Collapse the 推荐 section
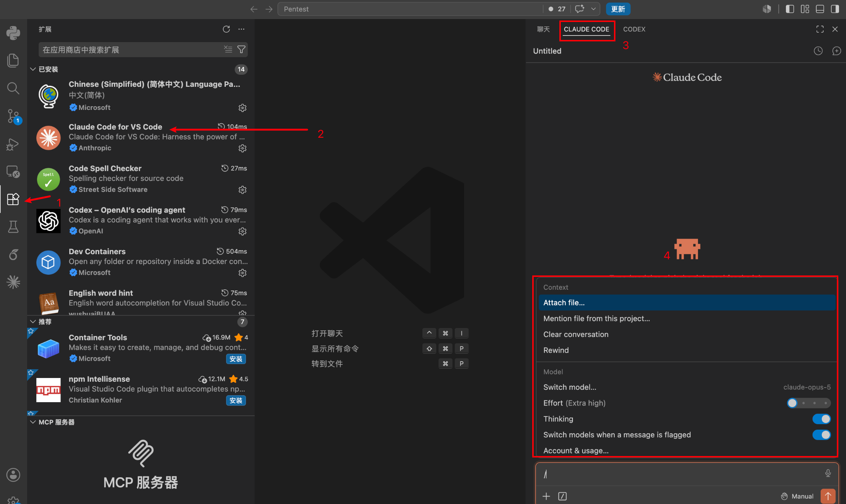 point(33,322)
